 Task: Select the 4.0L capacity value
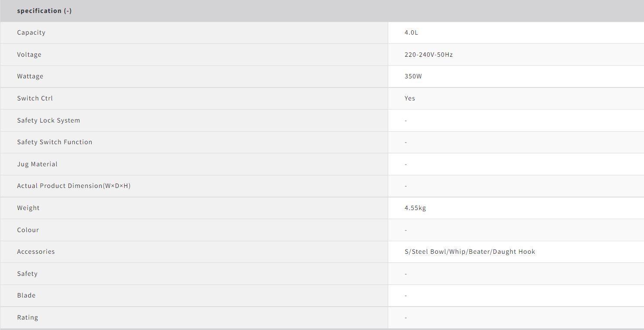[x=411, y=32]
